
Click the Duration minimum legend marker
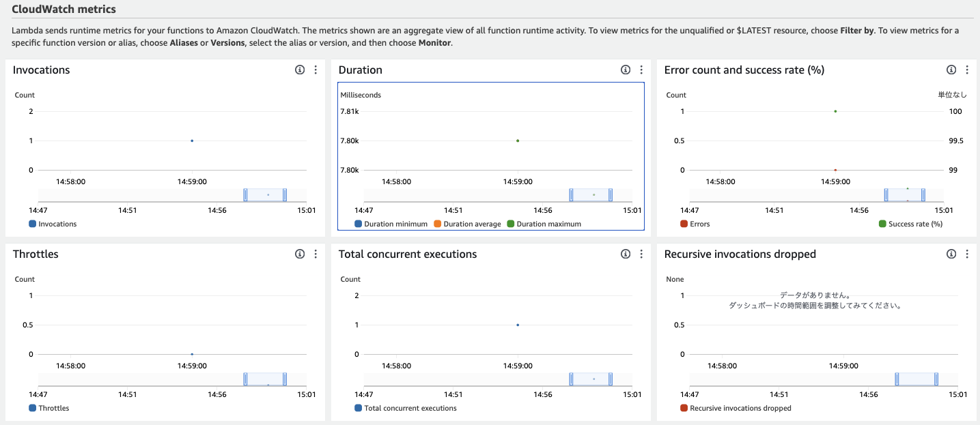pyautogui.click(x=358, y=223)
